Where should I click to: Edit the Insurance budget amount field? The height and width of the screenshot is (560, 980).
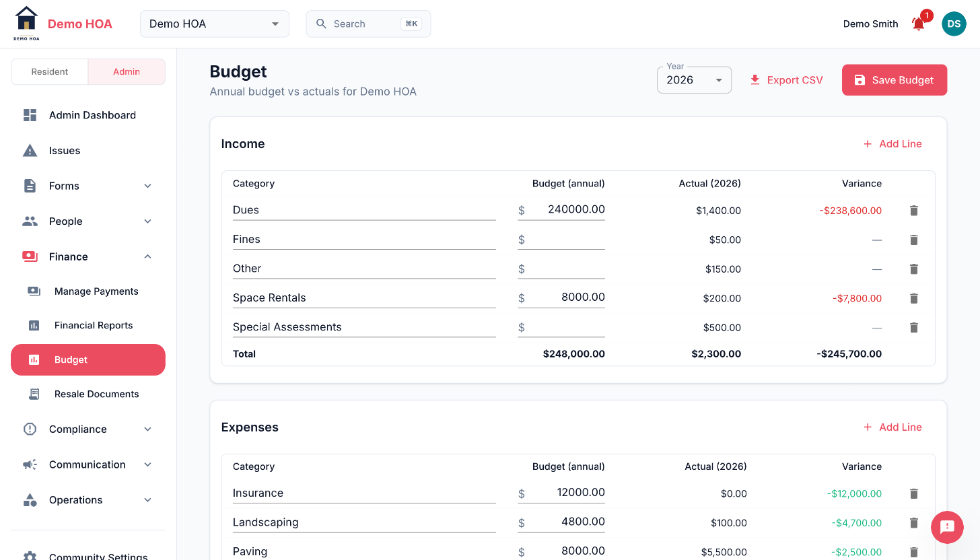pyautogui.click(x=561, y=493)
